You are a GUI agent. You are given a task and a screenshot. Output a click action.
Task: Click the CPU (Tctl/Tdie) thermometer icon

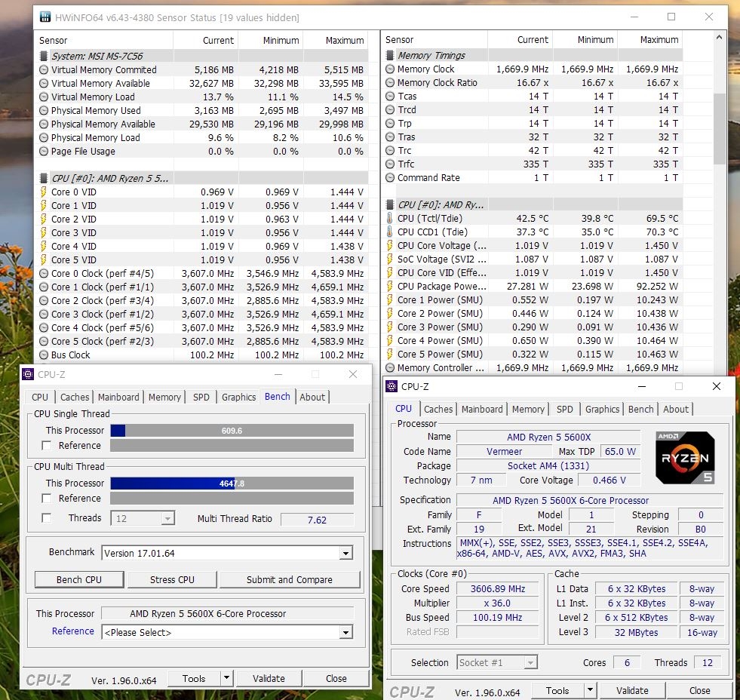pyautogui.click(x=389, y=219)
